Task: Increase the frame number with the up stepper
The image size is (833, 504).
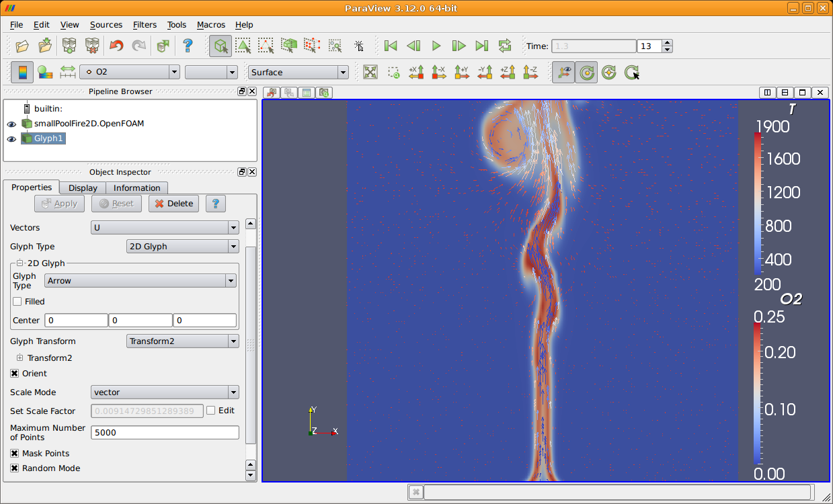Action: coord(666,42)
